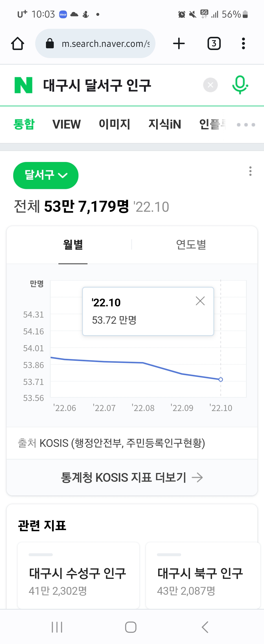Viewport: 264px width, 644px height.
Task: Open the 이미지 search tab
Action: [x=114, y=124]
